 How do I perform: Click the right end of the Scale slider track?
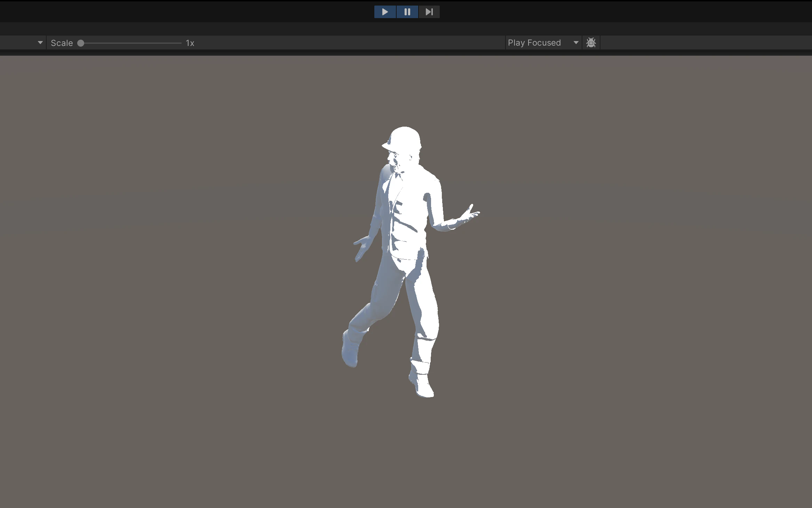point(180,43)
